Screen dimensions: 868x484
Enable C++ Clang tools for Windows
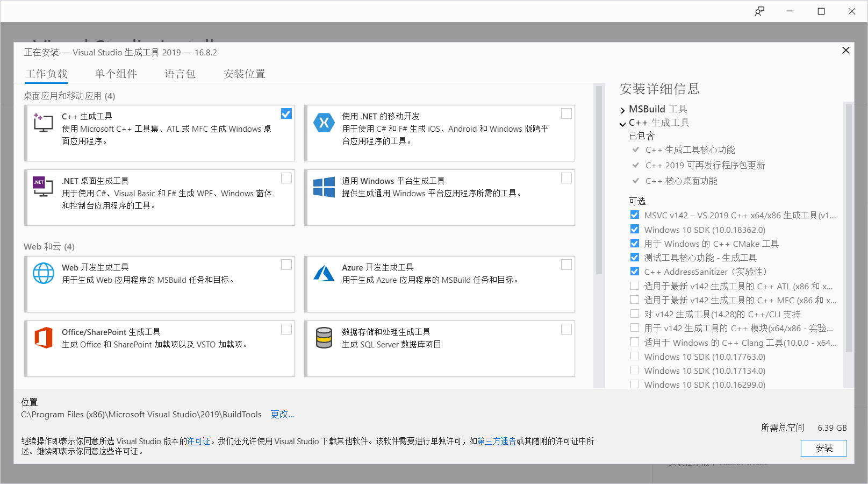click(635, 342)
